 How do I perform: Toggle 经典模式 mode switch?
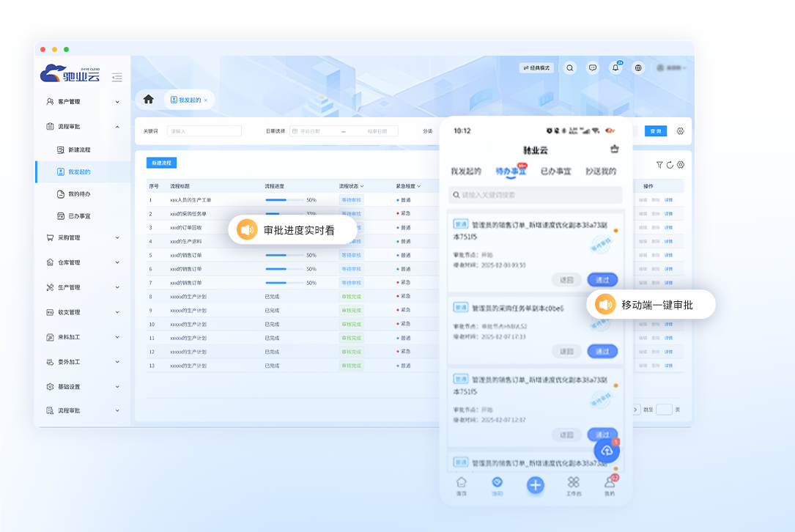[x=536, y=68]
